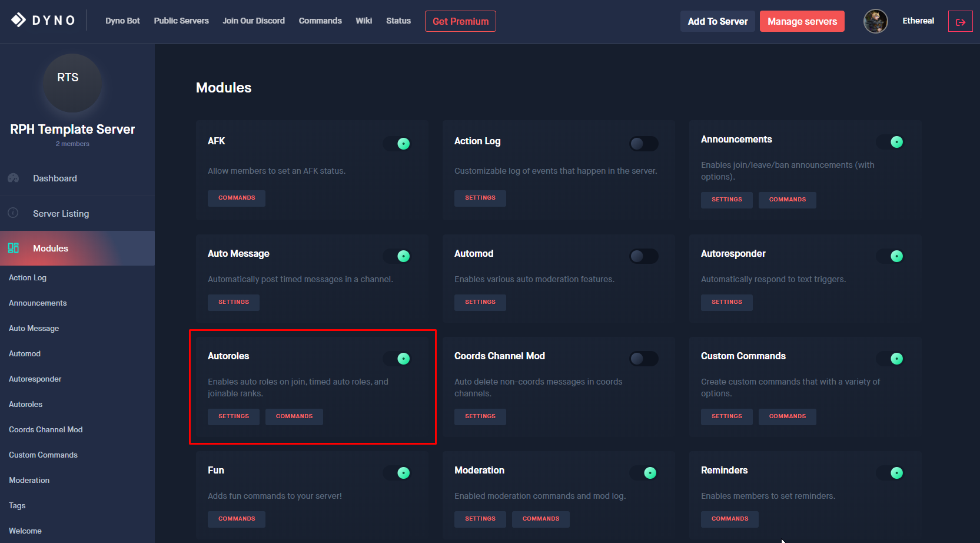View Custom Commands module's Commands button
The width and height of the screenshot is (980, 543).
click(788, 416)
